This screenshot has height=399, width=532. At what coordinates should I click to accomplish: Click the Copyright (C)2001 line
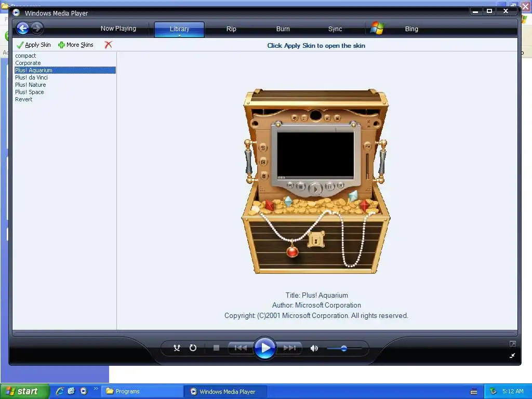point(316,315)
